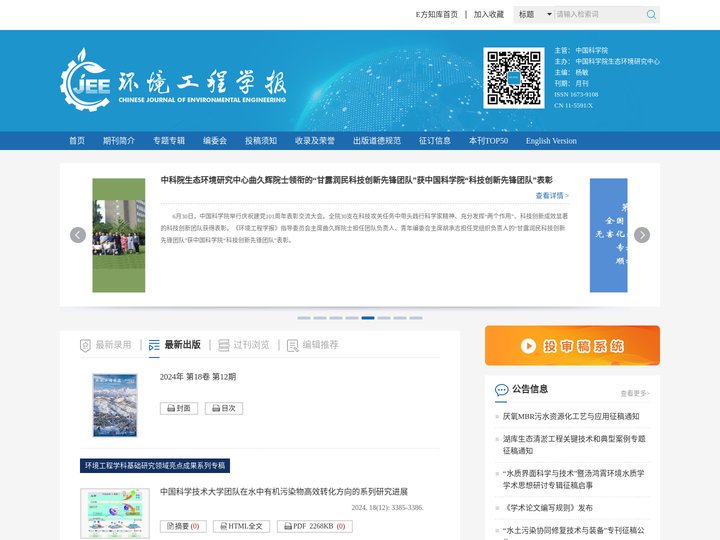The width and height of the screenshot is (720, 540).
Task: Click 加入收藏 link
Action: [x=489, y=15]
